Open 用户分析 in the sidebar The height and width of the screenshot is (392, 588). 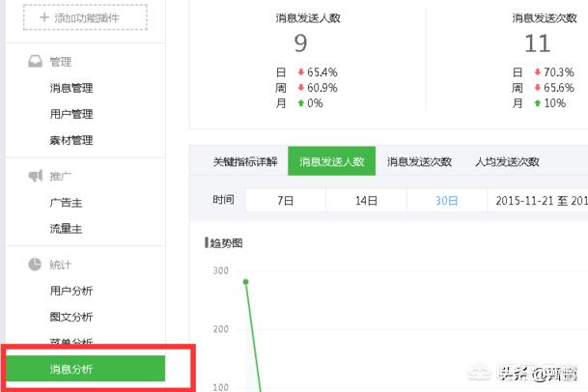pyautogui.click(x=71, y=291)
